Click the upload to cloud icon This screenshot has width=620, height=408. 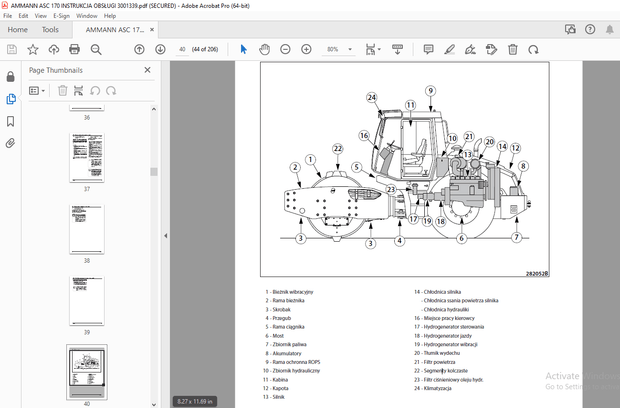[x=54, y=49]
